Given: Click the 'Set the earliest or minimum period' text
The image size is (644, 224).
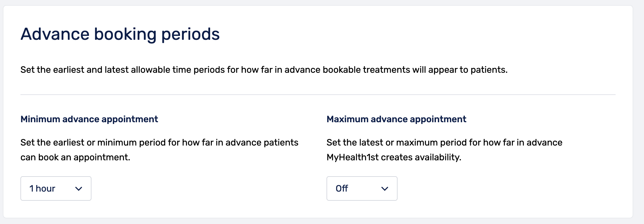Looking at the screenshot, I should (159, 142).
